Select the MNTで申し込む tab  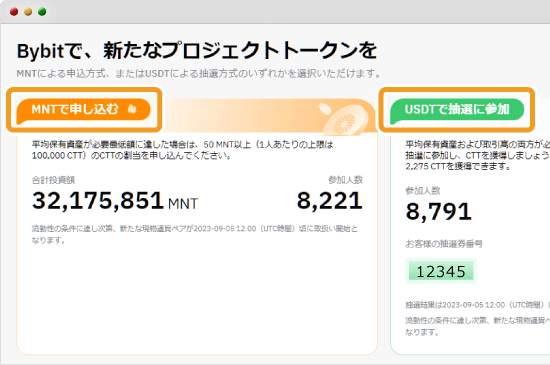pos(83,109)
